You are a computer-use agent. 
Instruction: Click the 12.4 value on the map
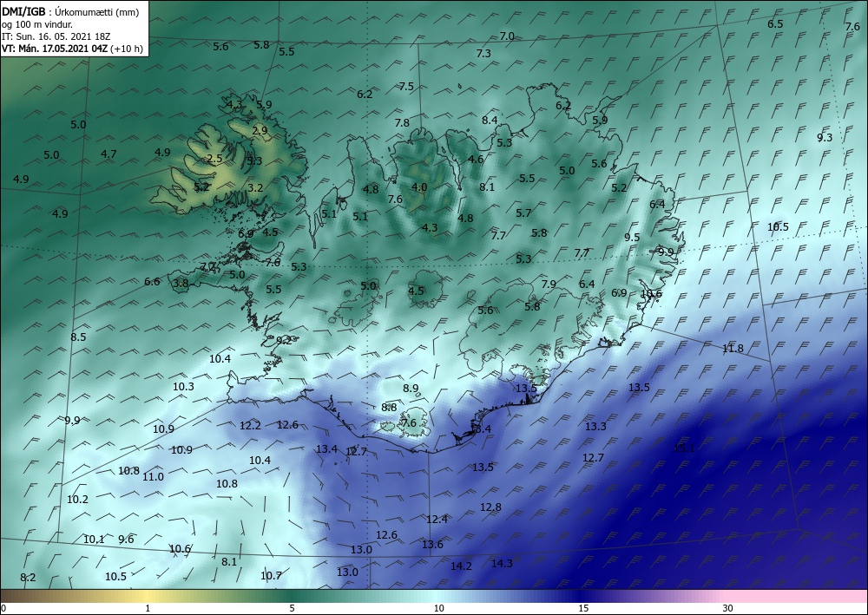(437, 520)
